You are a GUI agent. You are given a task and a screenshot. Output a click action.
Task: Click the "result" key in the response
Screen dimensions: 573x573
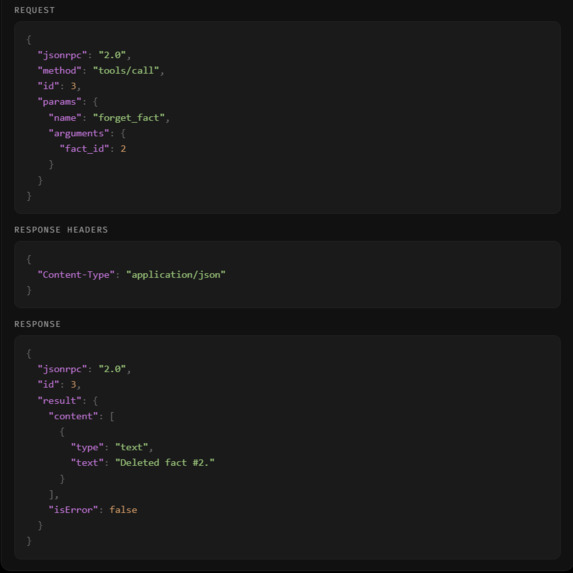point(60,401)
